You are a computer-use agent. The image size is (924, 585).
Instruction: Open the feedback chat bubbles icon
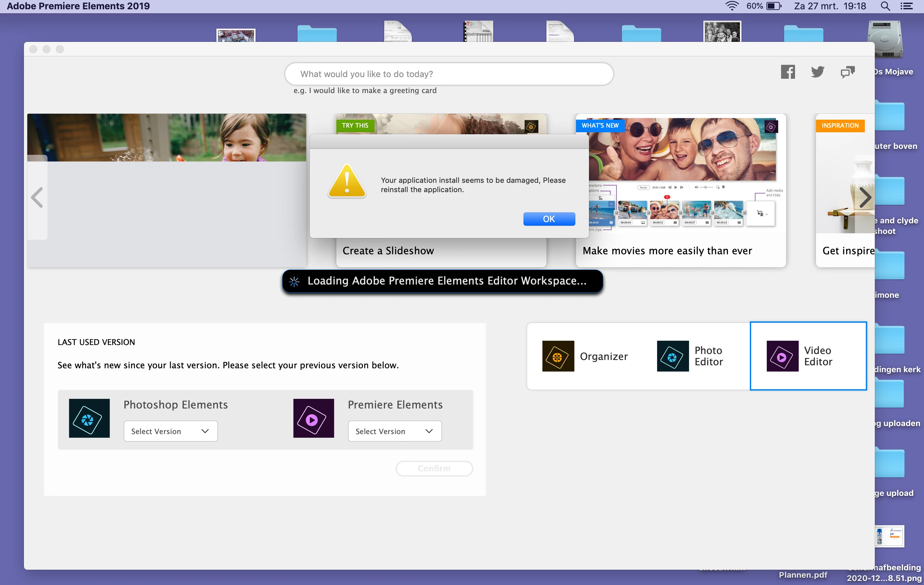[847, 72]
